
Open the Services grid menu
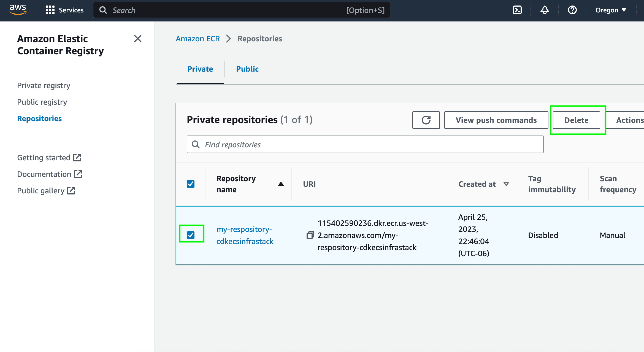coord(64,10)
